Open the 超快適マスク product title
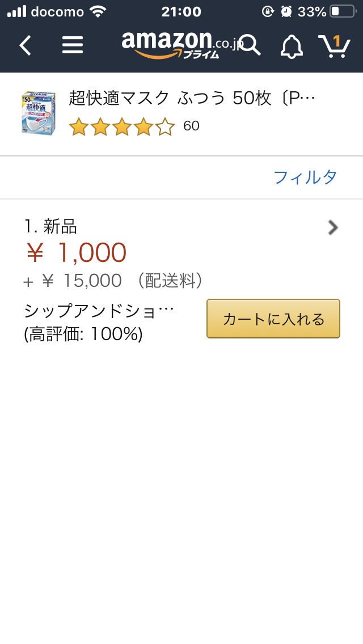The height and width of the screenshot is (644, 363). click(192, 99)
